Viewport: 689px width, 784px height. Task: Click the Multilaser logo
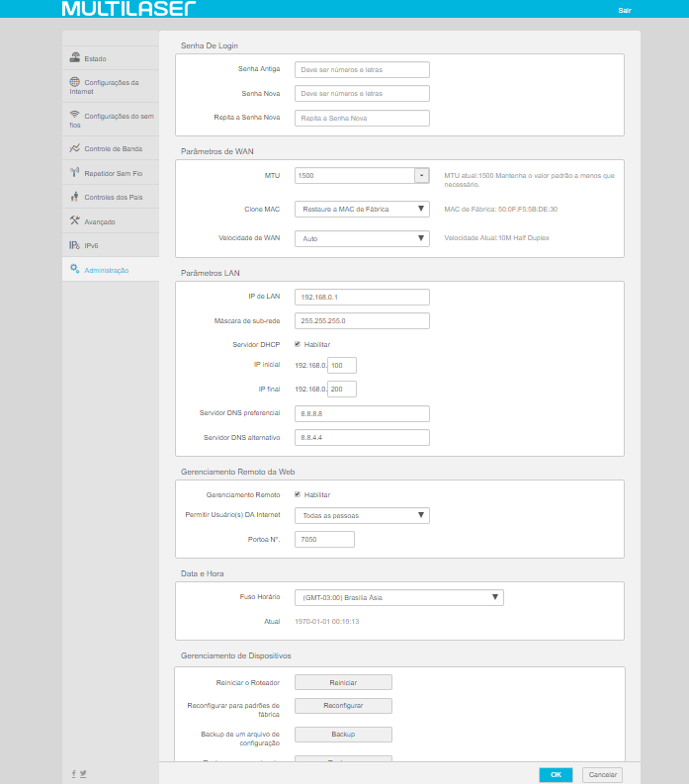pyautogui.click(x=129, y=9)
